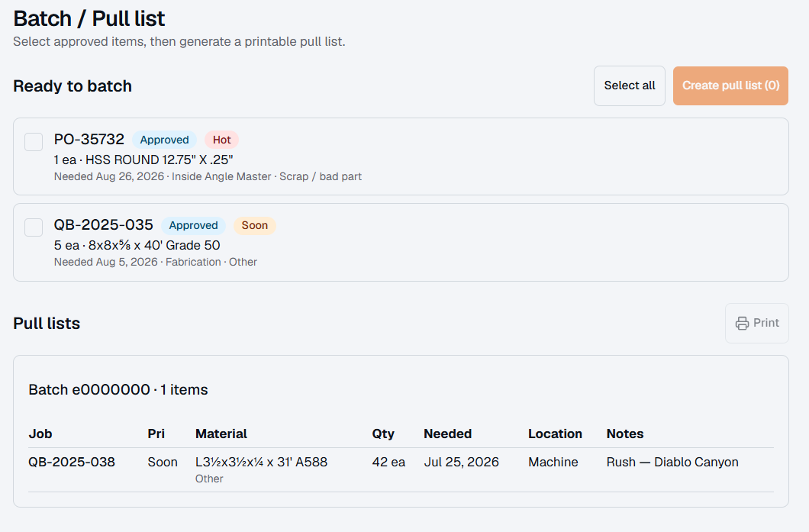The image size is (809, 532).
Task: Click the 8x8x⅝ x 40' Grade 50 description
Action: (x=154, y=245)
